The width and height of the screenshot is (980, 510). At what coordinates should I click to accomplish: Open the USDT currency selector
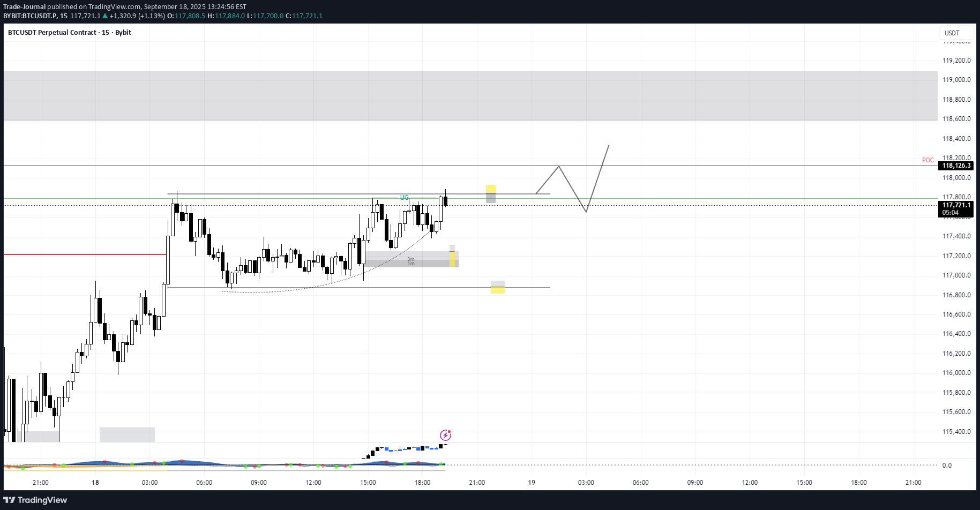951,33
